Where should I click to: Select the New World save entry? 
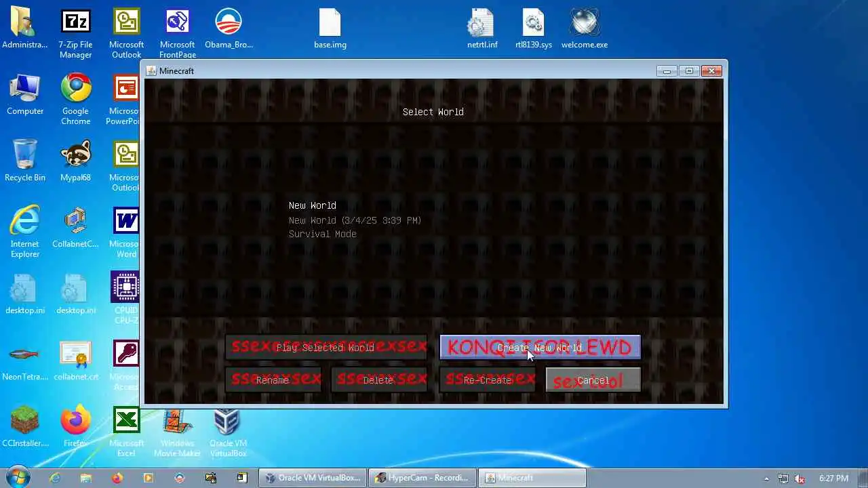coord(433,220)
